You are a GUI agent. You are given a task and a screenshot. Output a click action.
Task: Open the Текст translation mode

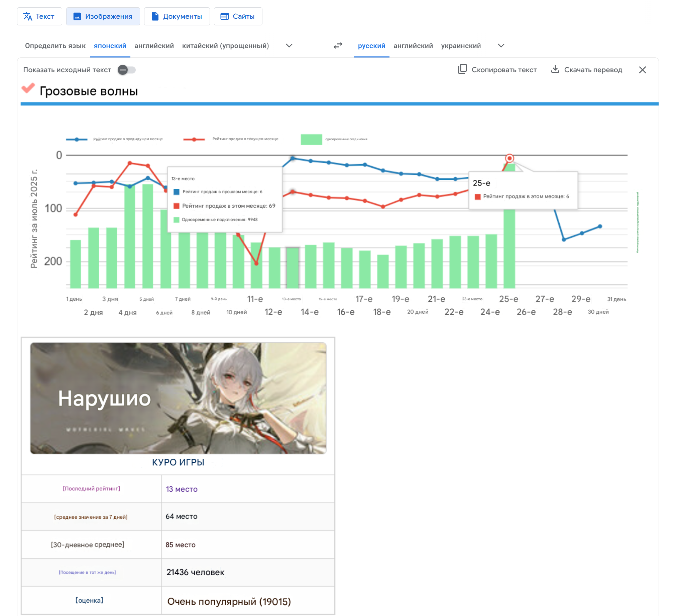pyautogui.click(x=39, y=16)
